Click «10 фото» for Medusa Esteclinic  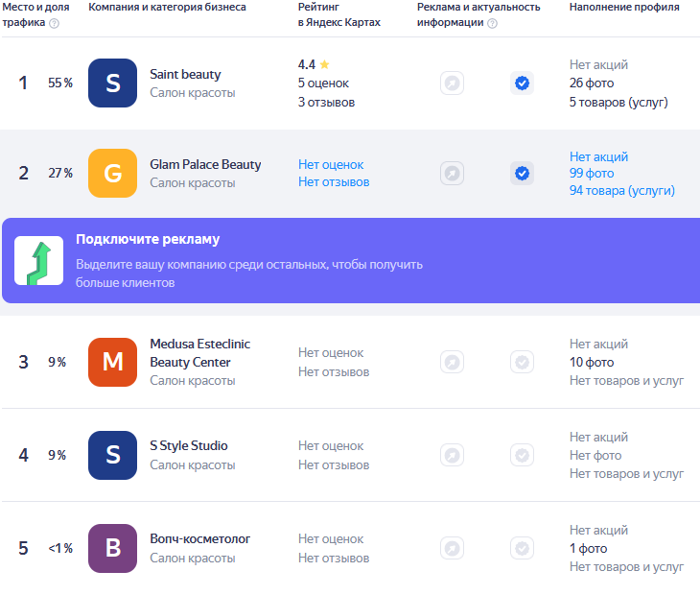coord(592,362)
